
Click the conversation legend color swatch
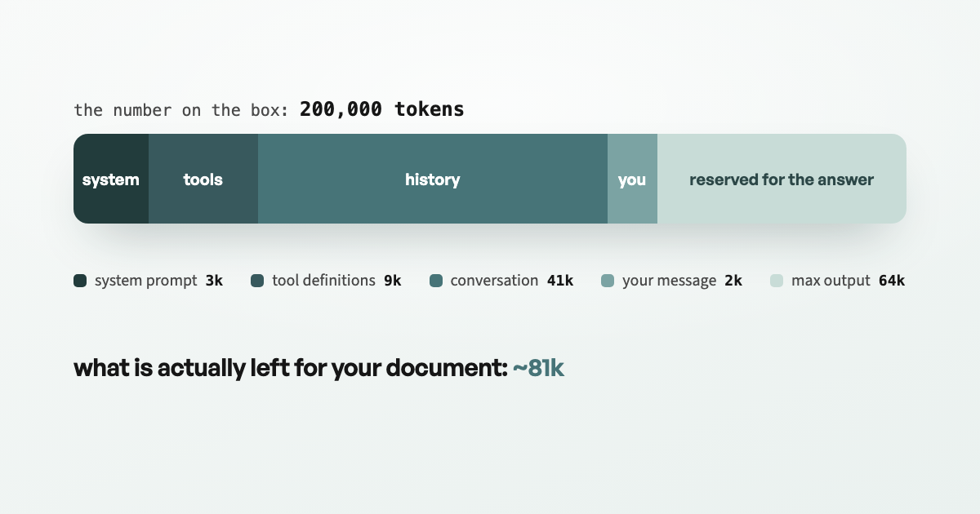[x=436, y=281]
